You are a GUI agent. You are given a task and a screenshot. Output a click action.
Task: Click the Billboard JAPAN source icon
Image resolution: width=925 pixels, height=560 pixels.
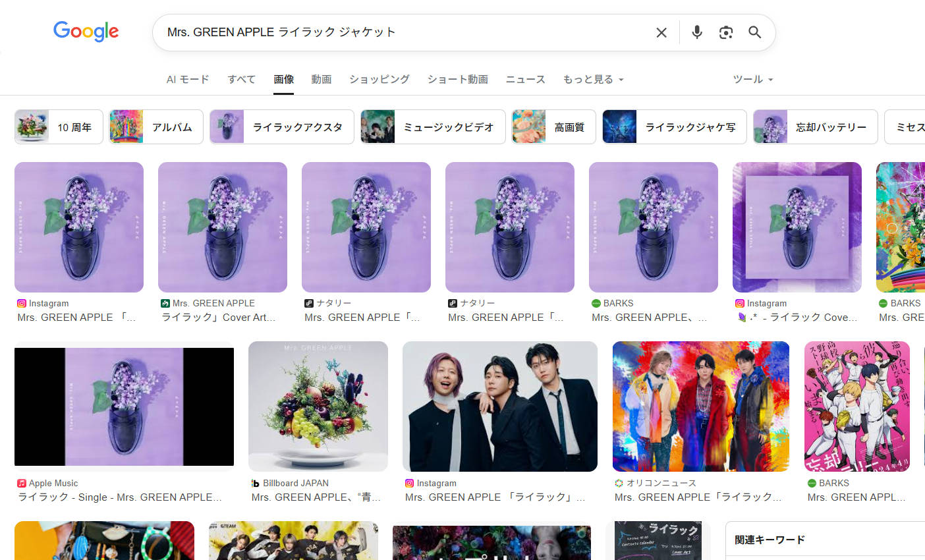pyautogui.click(x=255, y=483)
